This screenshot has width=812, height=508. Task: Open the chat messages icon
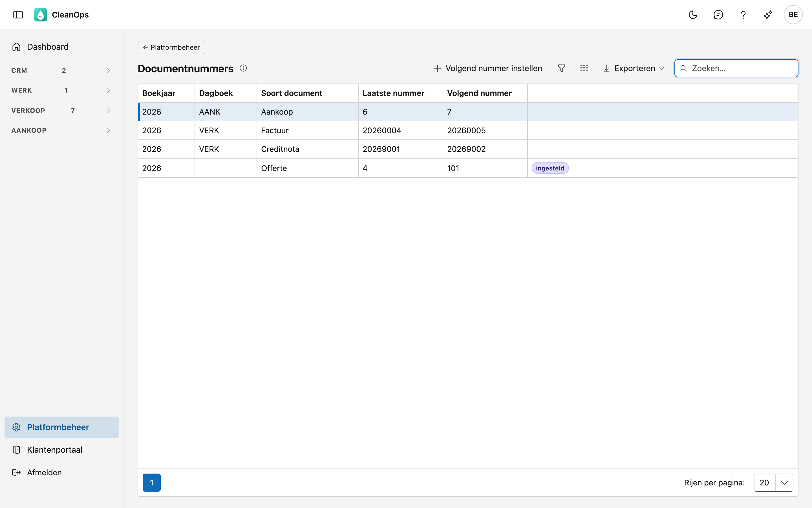(718, 14)
